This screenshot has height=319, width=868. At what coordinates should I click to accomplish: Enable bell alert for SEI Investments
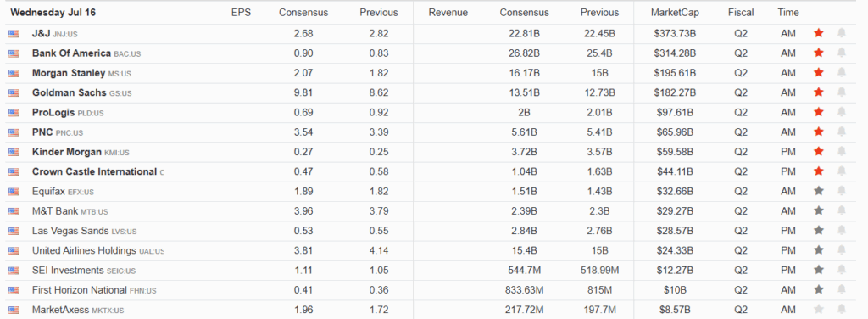pyautogui.click(x=842, y=271)
